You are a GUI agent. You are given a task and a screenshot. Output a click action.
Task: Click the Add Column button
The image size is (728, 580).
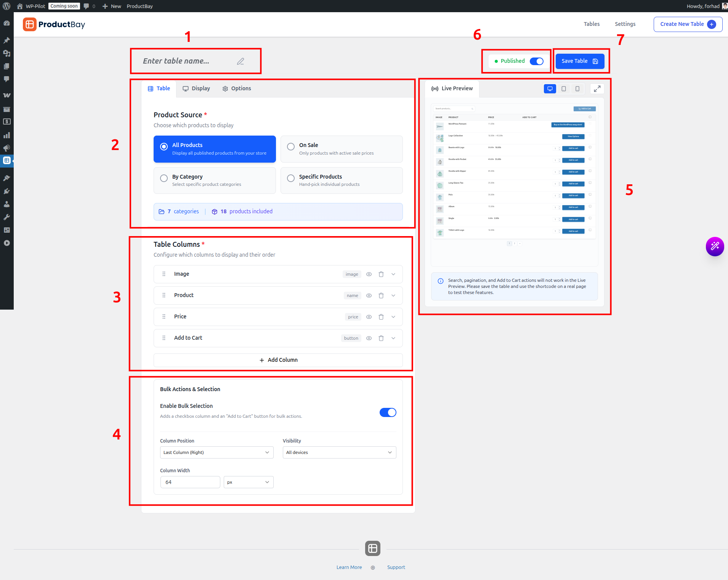(278, 360)
